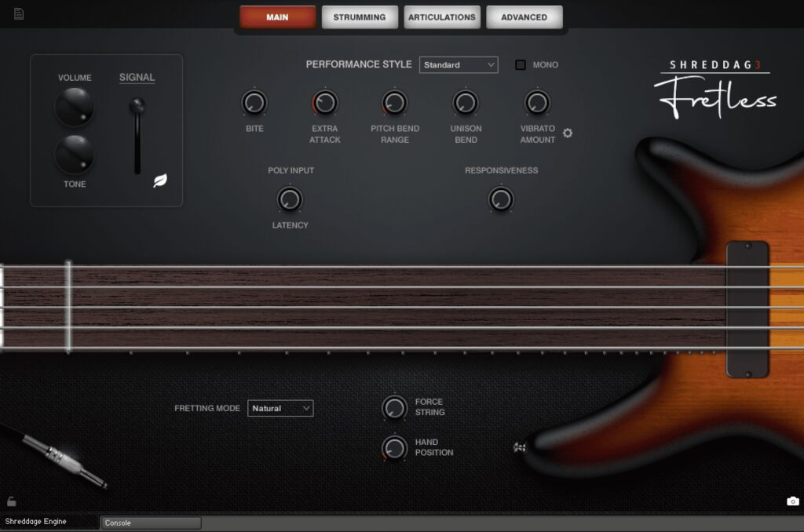The height and width of the screenshot is (532, 804).
Task: Open the ARTICULATIONS tab
Action: point(442,17)
